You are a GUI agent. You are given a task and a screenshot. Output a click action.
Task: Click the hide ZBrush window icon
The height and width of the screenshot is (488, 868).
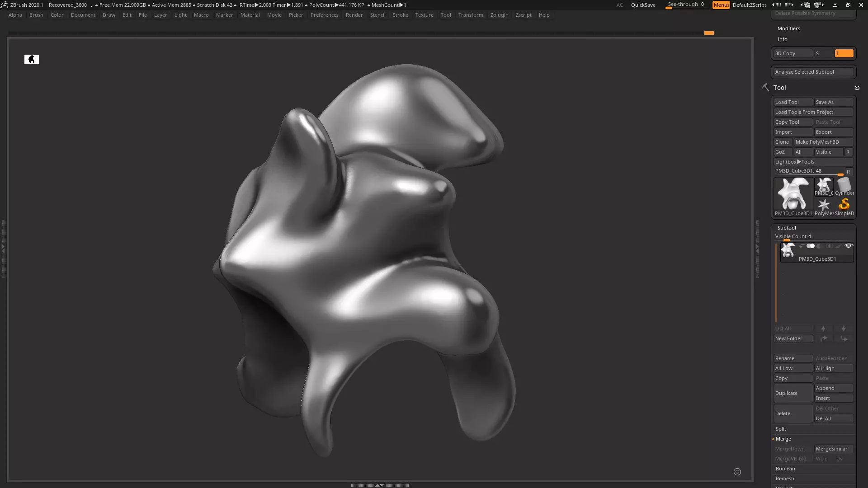click(835, 5)
